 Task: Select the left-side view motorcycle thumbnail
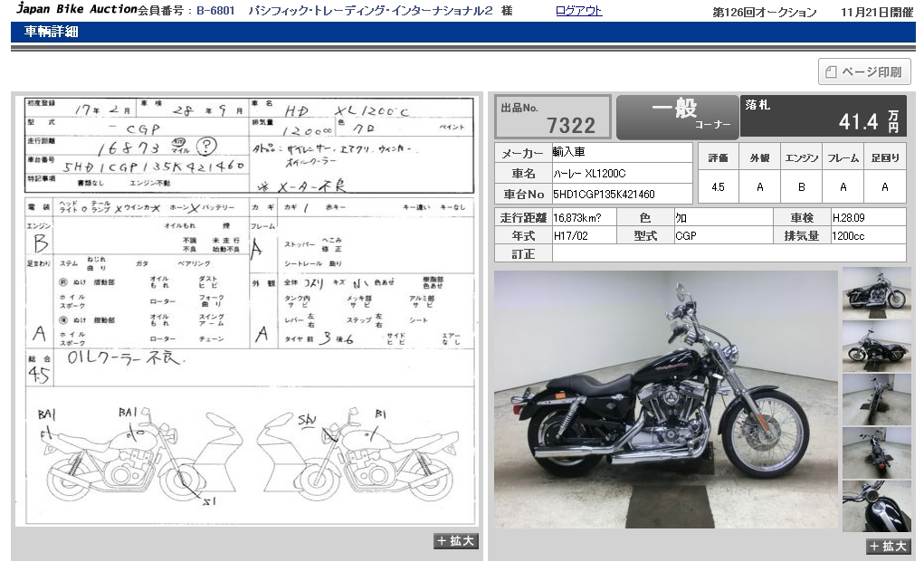tap(876, 347)
